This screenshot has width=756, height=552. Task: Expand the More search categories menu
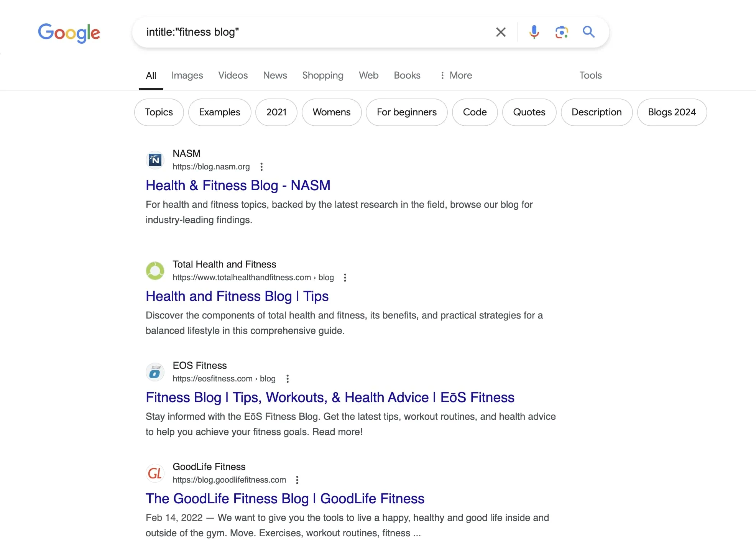click(x=456, y=76)
